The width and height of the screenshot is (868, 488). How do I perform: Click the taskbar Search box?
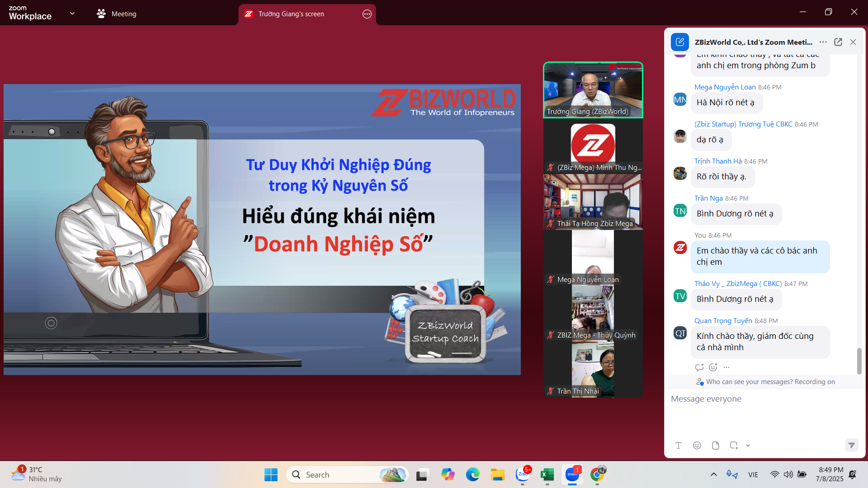pos(347,474)
